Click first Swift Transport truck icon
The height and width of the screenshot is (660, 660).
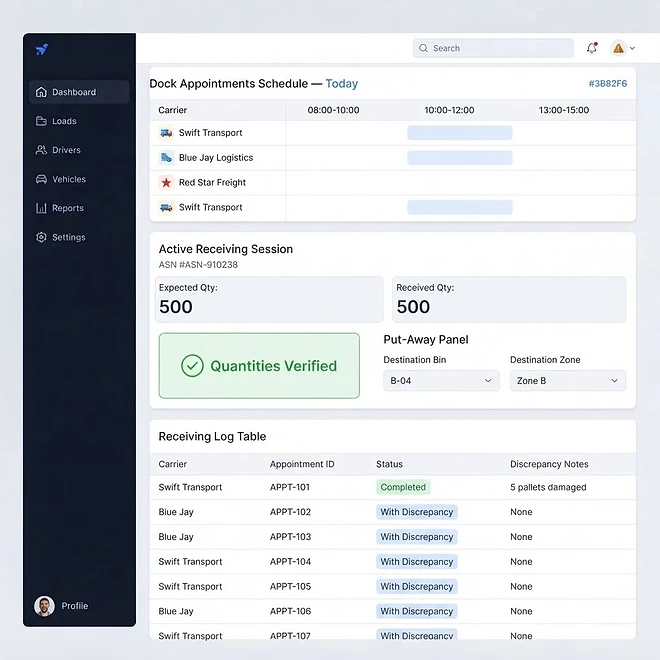[x=166, y=133]
